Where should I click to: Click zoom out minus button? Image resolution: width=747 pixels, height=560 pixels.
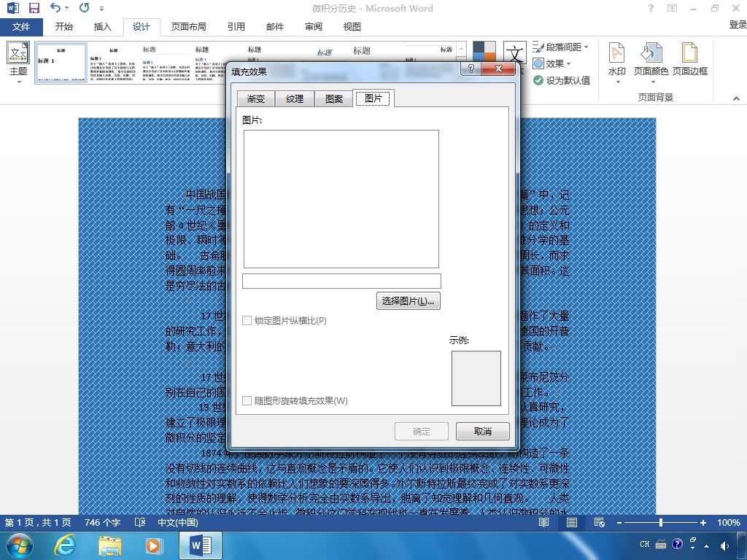(x=619, y=522)
